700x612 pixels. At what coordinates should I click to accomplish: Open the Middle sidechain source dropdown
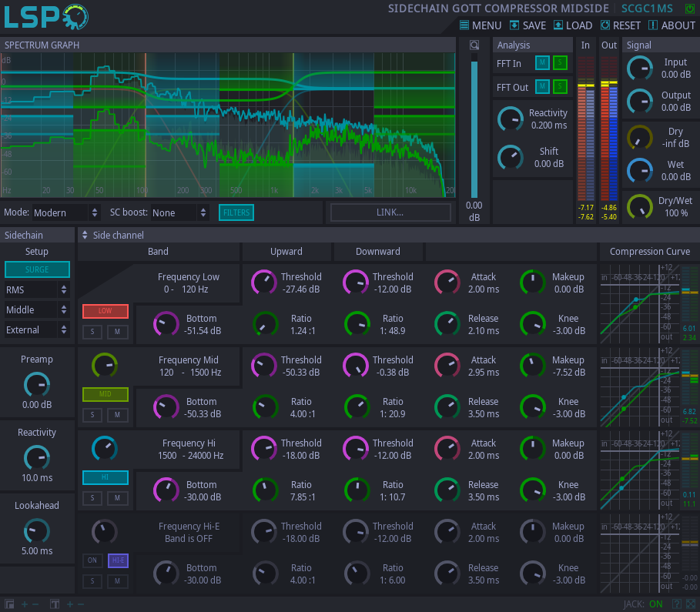pos(37,309)
